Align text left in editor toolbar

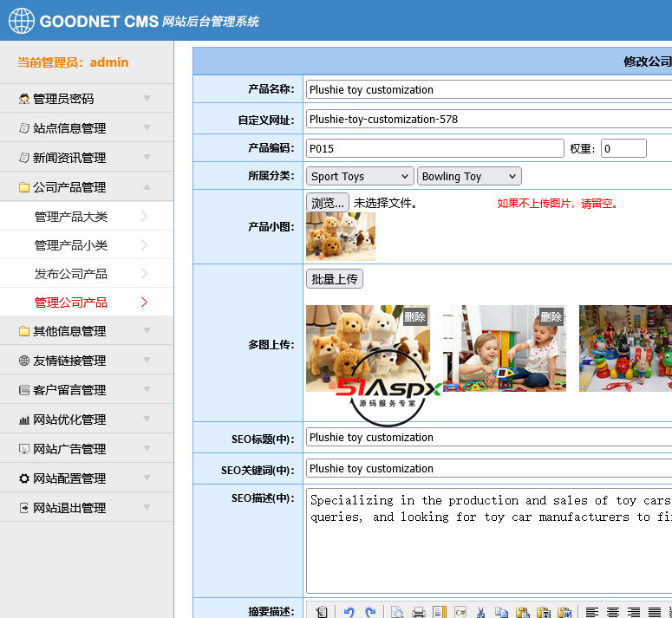(x=592, y=612)
